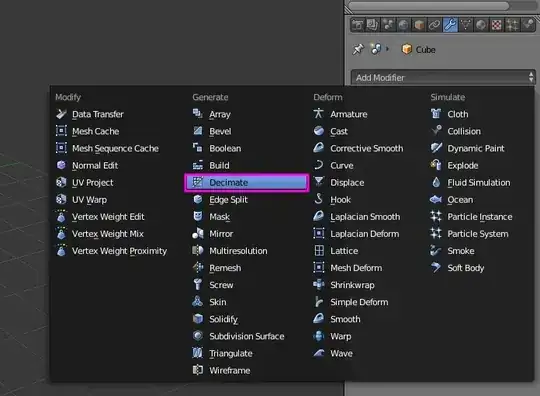Add the Fluid Simulation modifier

tap(470, 183)
